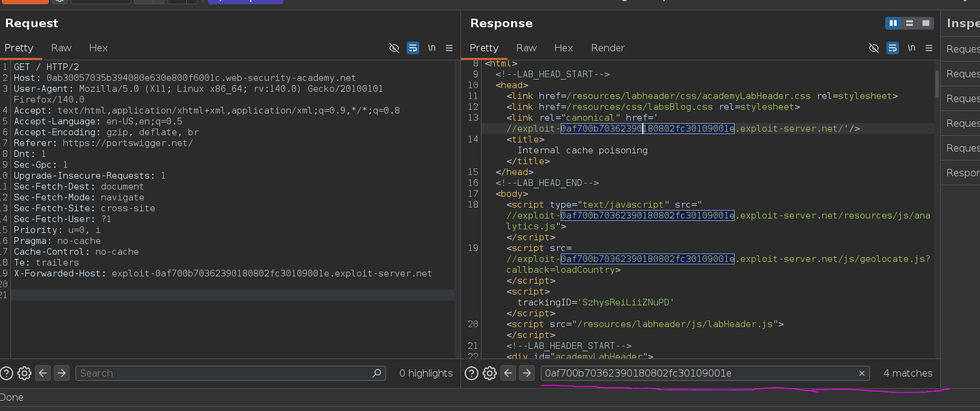This screenshot has width=980, height=411.
Task: Click the X-Forwarded-Host header line
Action: tap(223, 273)
